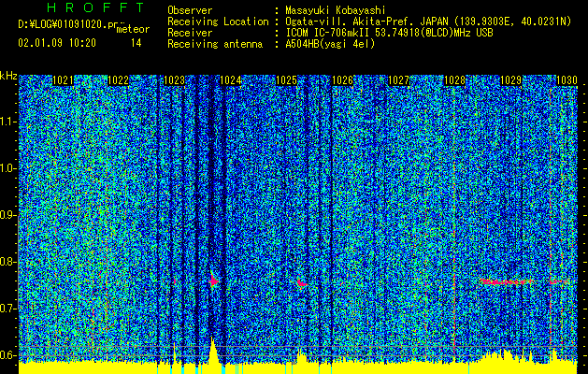Click the 1022 time marker
Viewport: 588px width, 374px height.
click(x=119, y=80)
